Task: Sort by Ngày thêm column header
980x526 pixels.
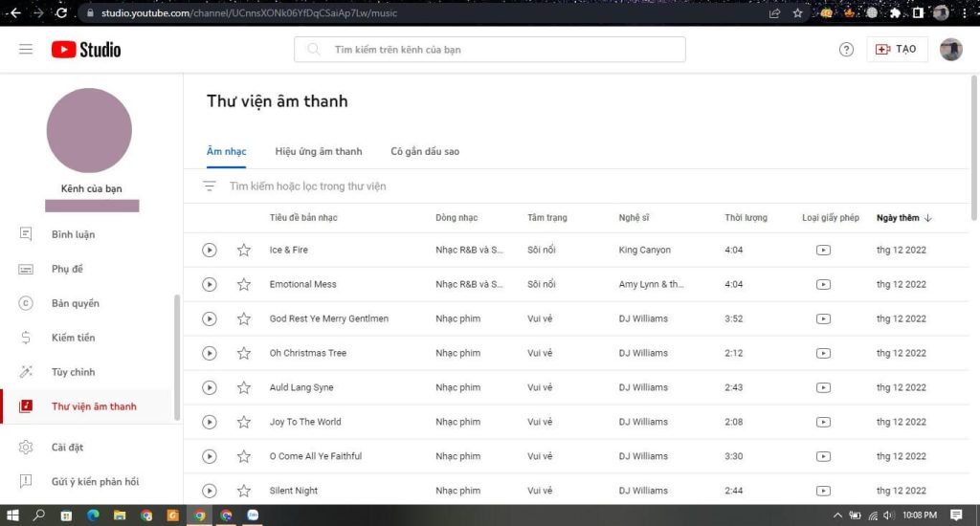Action: coord(903,217)
